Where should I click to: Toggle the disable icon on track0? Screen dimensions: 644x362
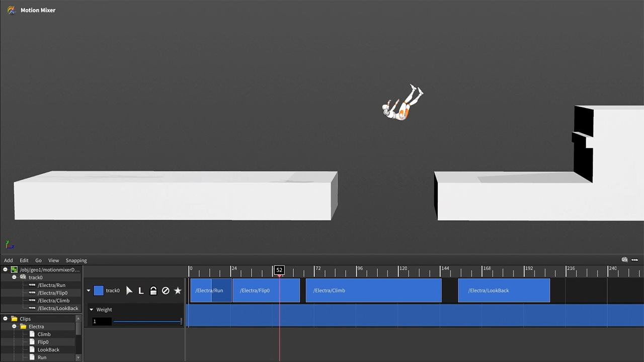166,291
